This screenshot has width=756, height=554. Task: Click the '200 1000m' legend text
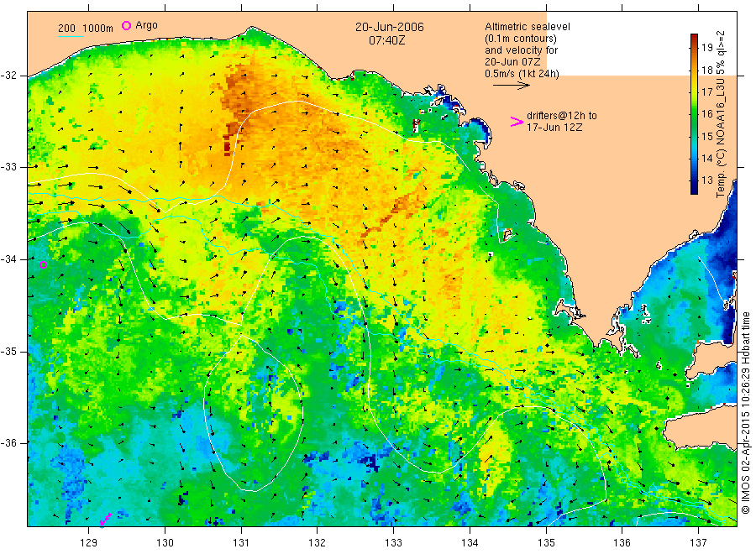coord(86,29)
